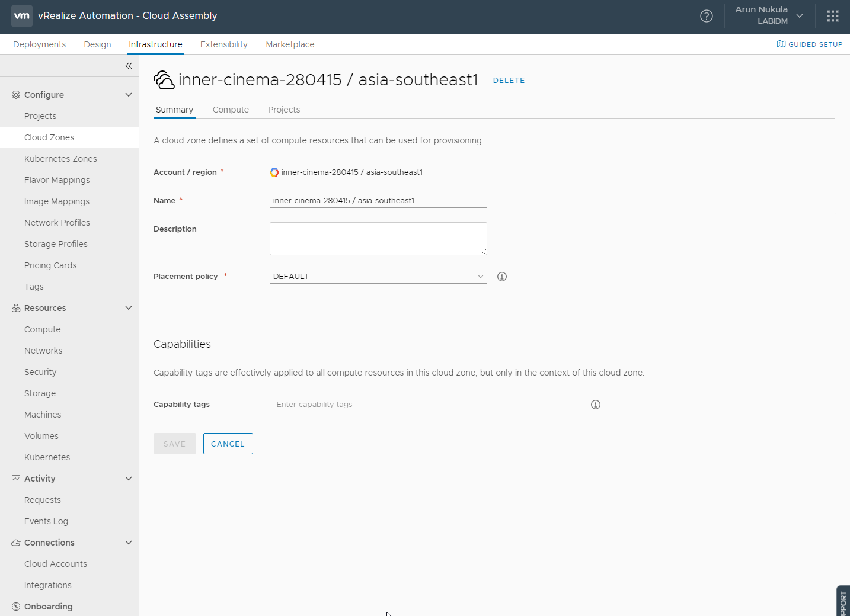
Task: Click the Capability tags info icon
Action: click(x=596, y=405)
